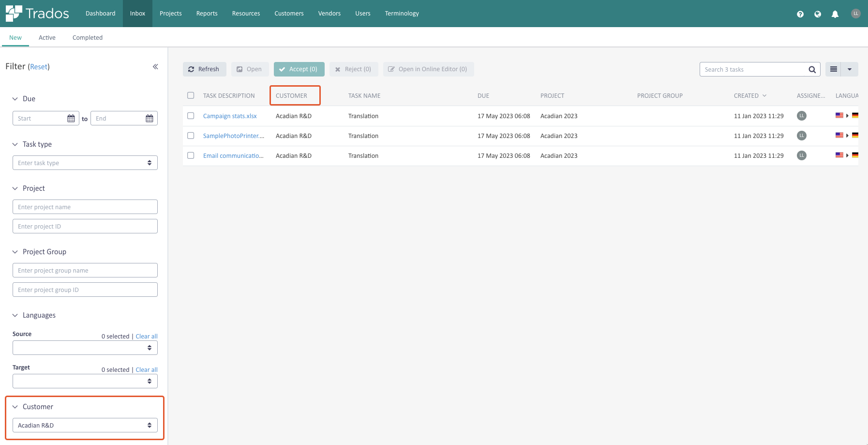Screen dimensions: 868x445
Task: Open the Dashboard menu
Action: pos(101,14)
